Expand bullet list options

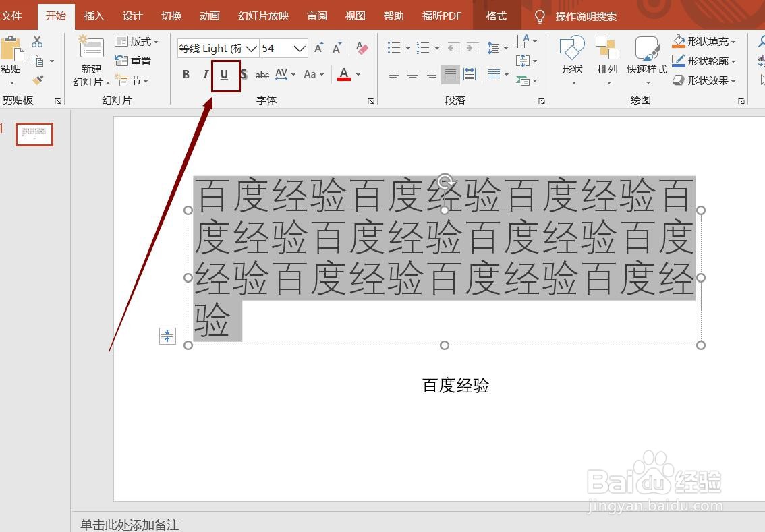click(408, 49)
